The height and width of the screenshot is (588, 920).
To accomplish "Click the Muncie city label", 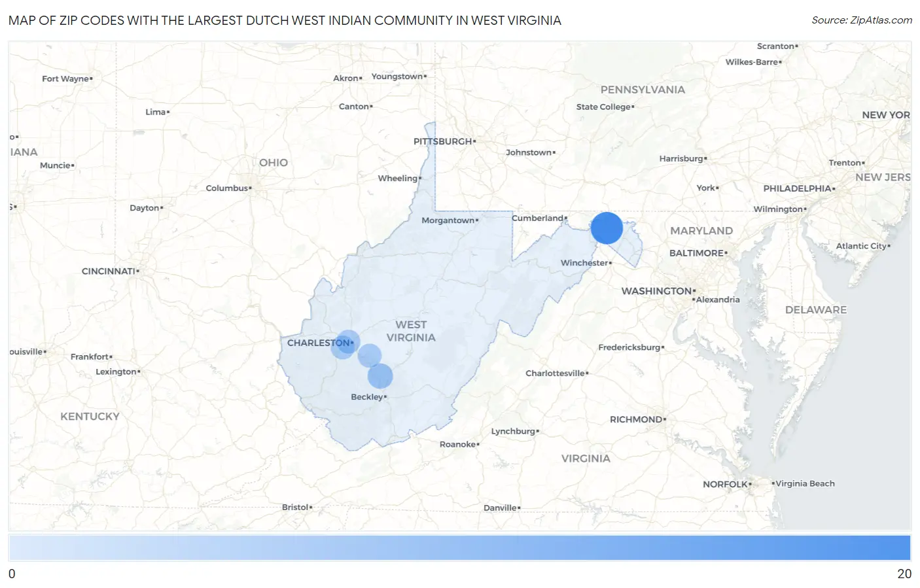I will (x=55, y=165).
